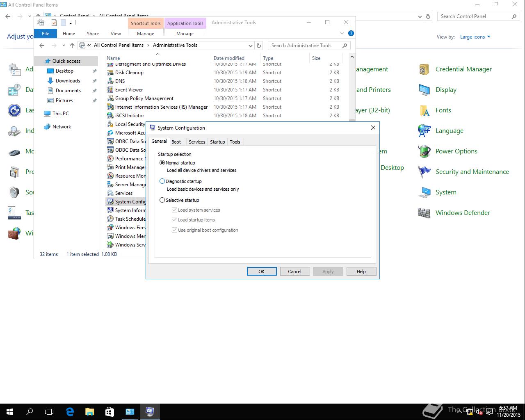Switch to the Startup tab
The width and height of the screenshot is (525, 420).
[217, 142]
